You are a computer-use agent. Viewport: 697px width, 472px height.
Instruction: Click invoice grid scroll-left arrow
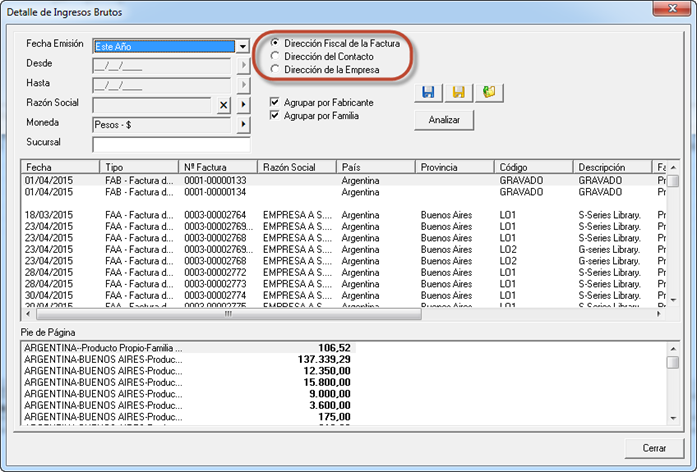tap(28, 314)
